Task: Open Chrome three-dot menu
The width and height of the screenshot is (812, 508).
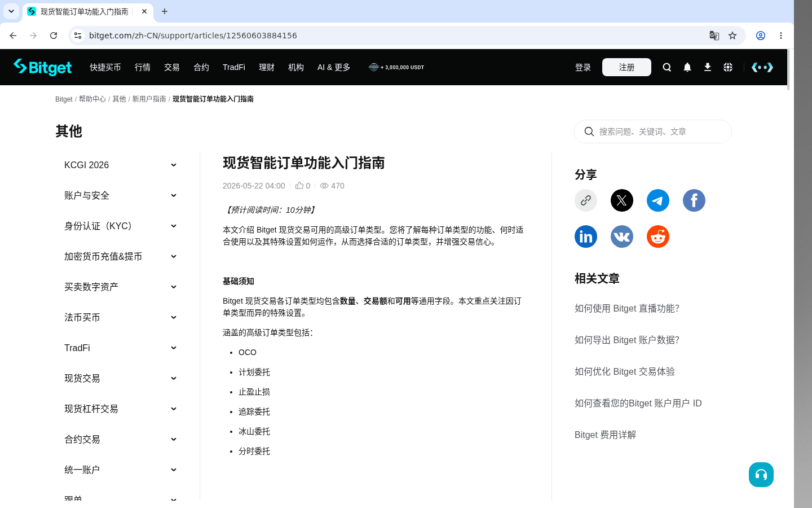Action: (x=781, y=36)
